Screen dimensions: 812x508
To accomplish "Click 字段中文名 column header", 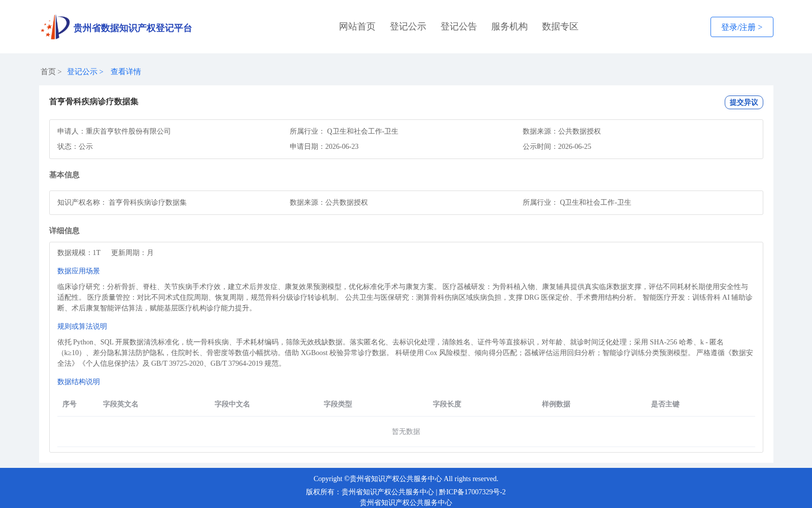I will point(232,404).
